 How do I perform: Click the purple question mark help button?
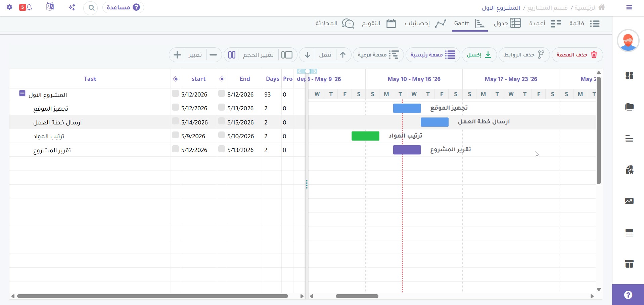tap(628, 295)
